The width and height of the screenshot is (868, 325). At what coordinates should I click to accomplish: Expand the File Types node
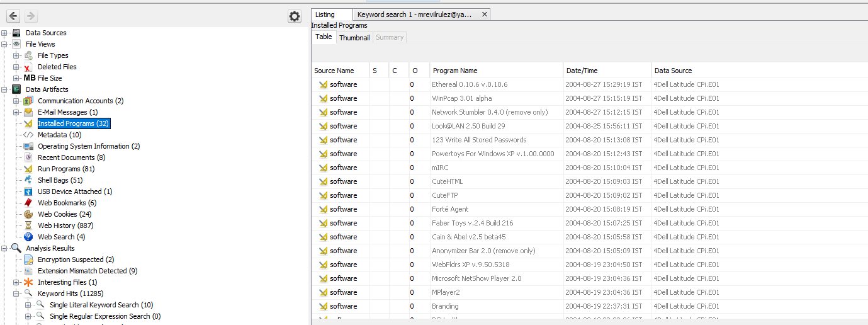(16, 55)
